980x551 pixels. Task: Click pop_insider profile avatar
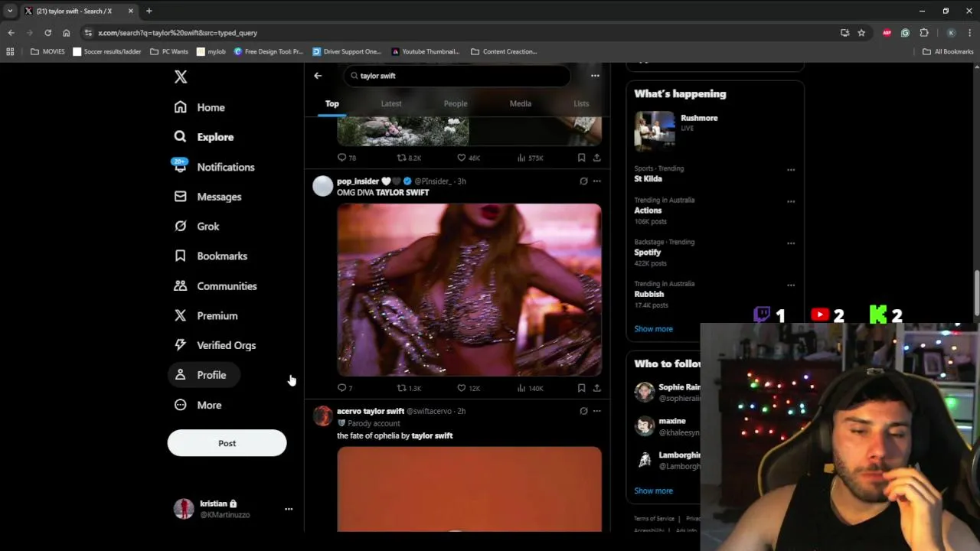coord(322,186)
